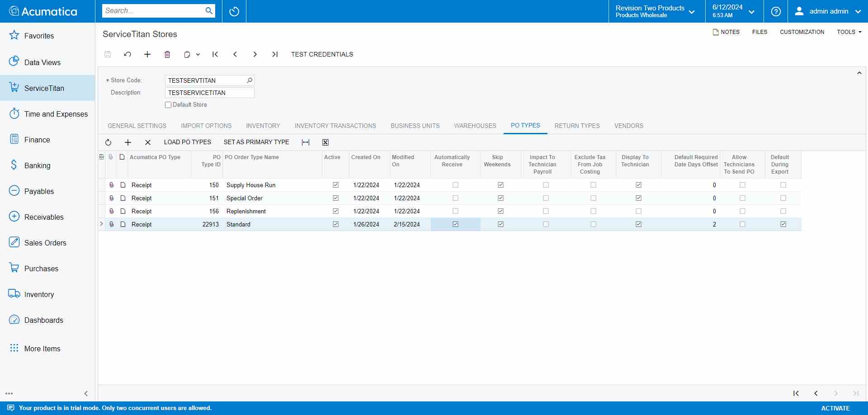Switch to Warehouses tab

(x=475, y=126)
